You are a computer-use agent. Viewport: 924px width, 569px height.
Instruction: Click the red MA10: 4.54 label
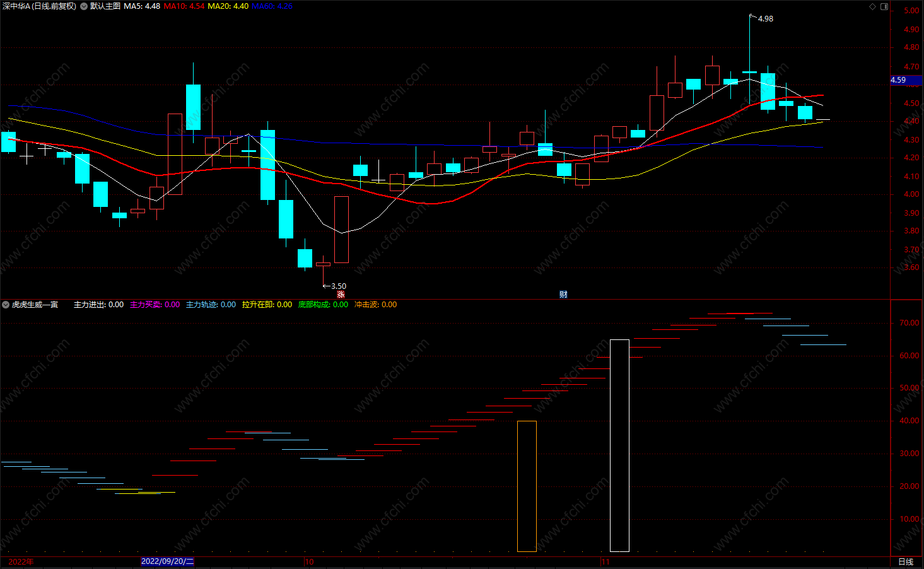(184, 6)
